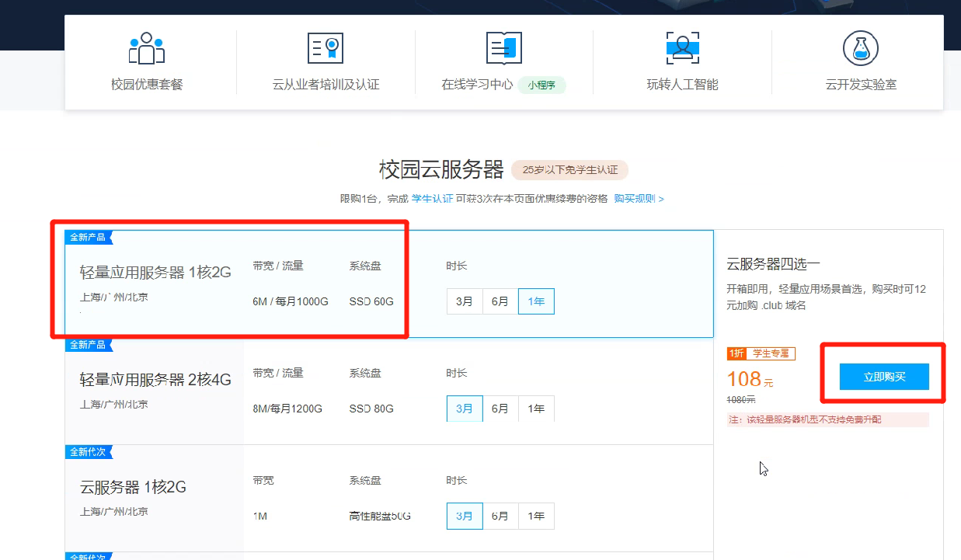The image size is (961, 560).
Task: Select 6月 duration for 云服务器 1核2G
Action: click(500, 516)
